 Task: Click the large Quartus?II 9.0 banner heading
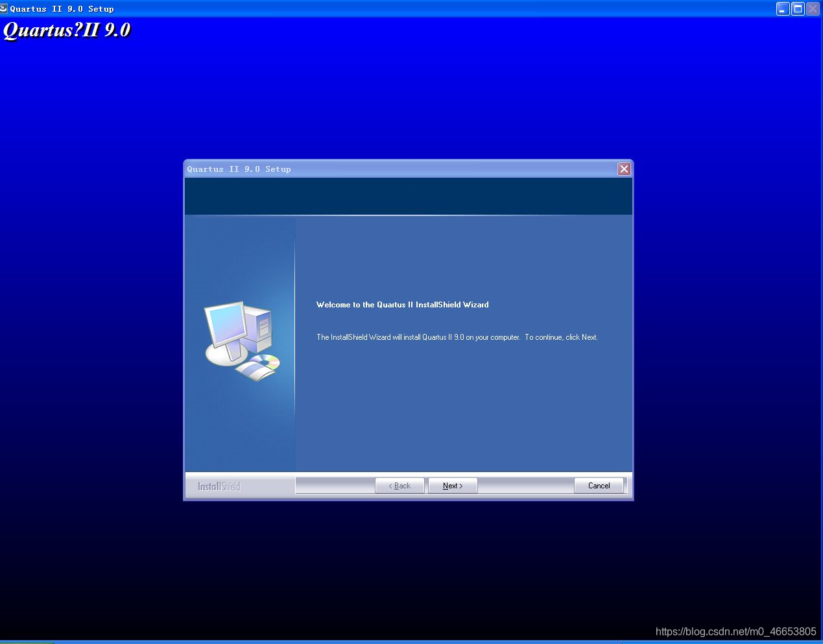[67, 30]
